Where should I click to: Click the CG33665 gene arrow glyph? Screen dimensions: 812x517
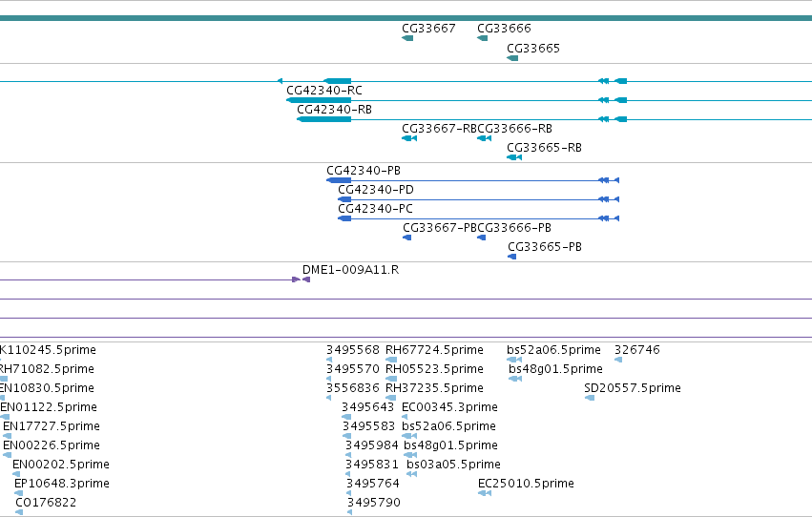click(x=512, y=58)
